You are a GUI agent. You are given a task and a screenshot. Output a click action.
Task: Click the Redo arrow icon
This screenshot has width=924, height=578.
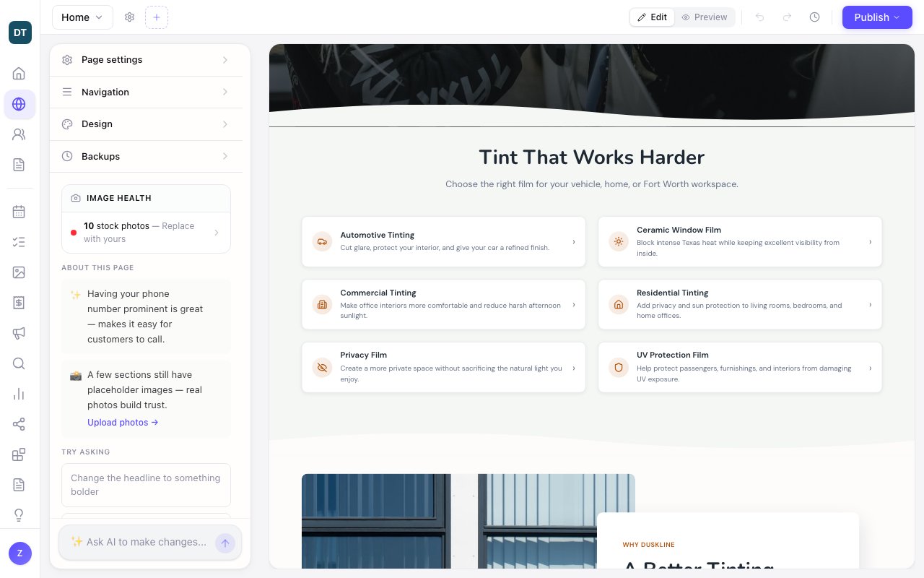(788, 17)
